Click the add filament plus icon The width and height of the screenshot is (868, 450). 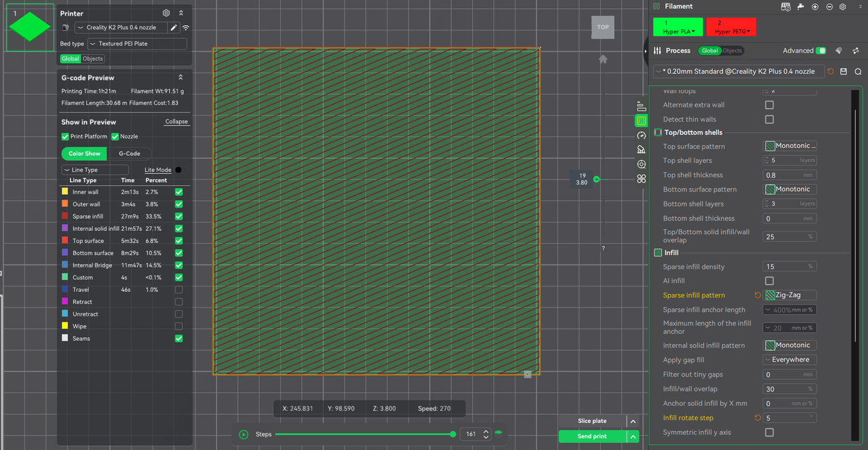coord(814,7)
